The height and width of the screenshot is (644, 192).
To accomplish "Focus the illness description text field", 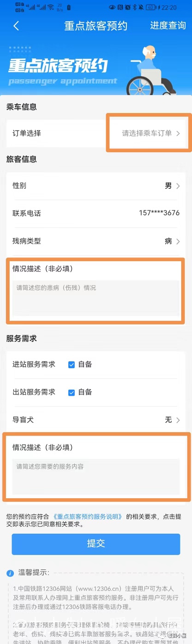I will pyautogui.click(x=96, y=298).
